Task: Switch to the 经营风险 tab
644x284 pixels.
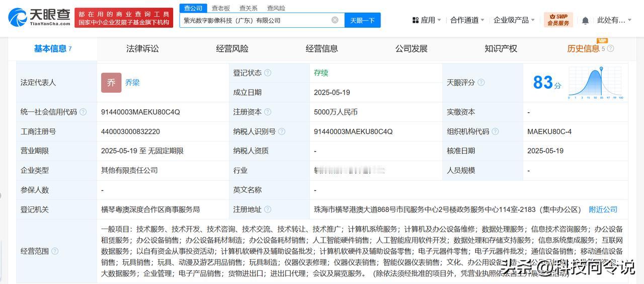Action: click(x=232, y=49)
